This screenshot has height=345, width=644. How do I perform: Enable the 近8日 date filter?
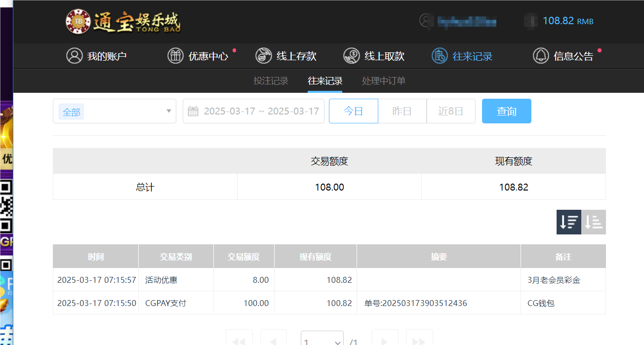(450, 111)
